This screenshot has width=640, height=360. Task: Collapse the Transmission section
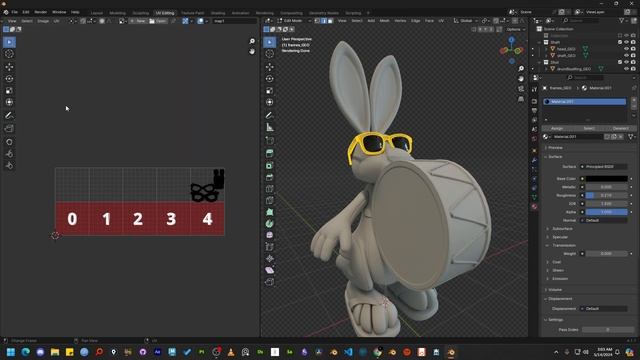coord(564,245)
